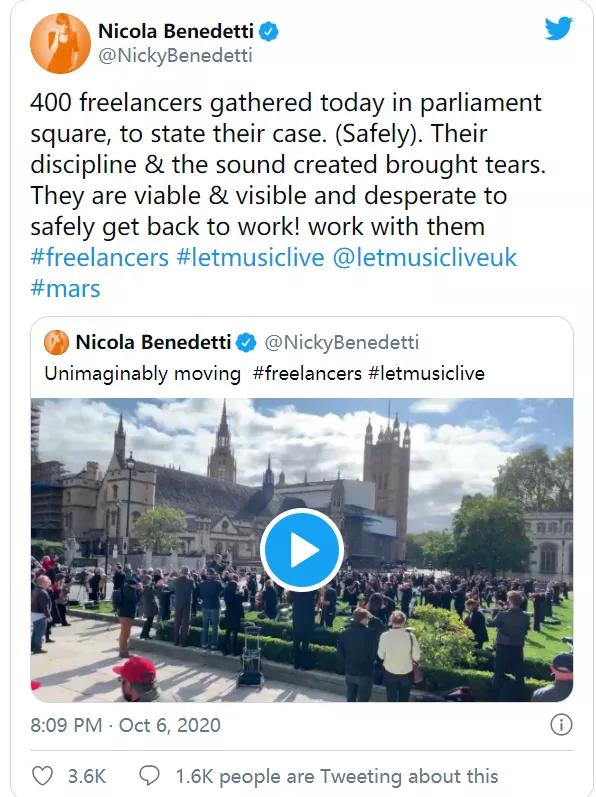This screenshot has width=596, height=797.
Task: Click small avatar in quoted tweet
Action: click(56, 342)
